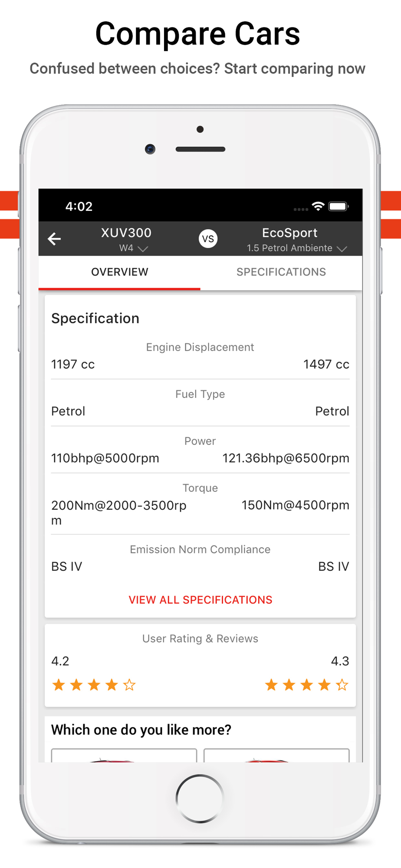Tap the back arrow icon

(54, 239)
